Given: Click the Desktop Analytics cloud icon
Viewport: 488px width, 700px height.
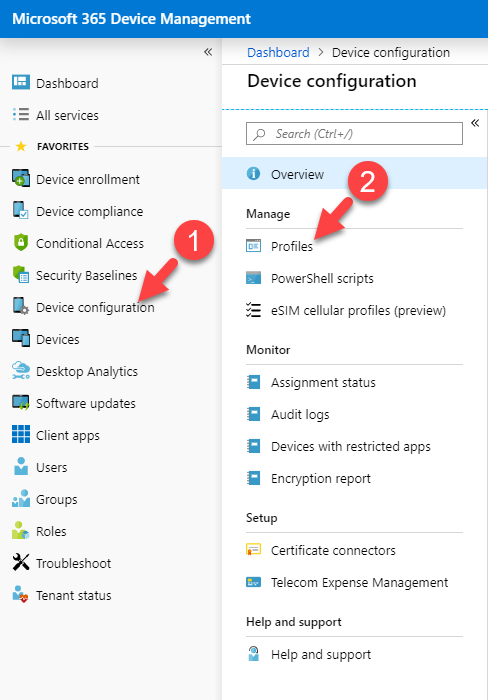Looking at the screenshot, I should click(21, 371).
